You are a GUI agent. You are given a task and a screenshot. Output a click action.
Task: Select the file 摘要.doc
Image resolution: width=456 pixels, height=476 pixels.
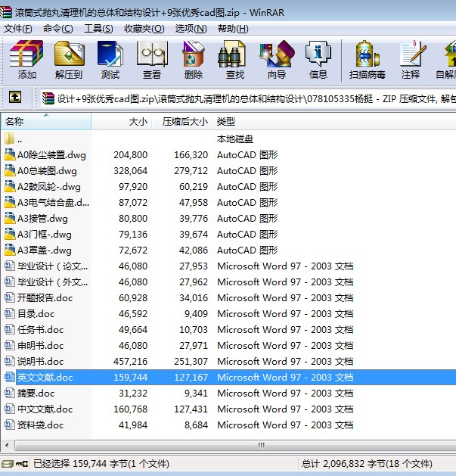click(x=36, y=393)
